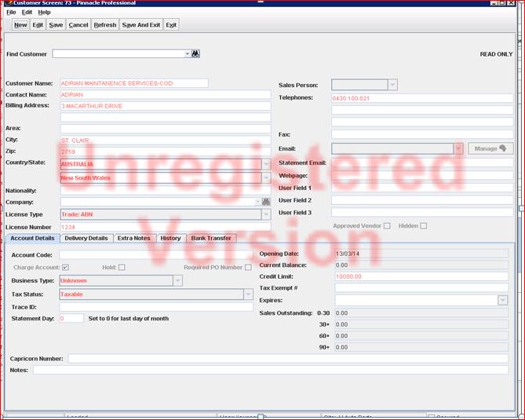Click the Manage button next to Email

pyautogui.click(x=490, y=148)
